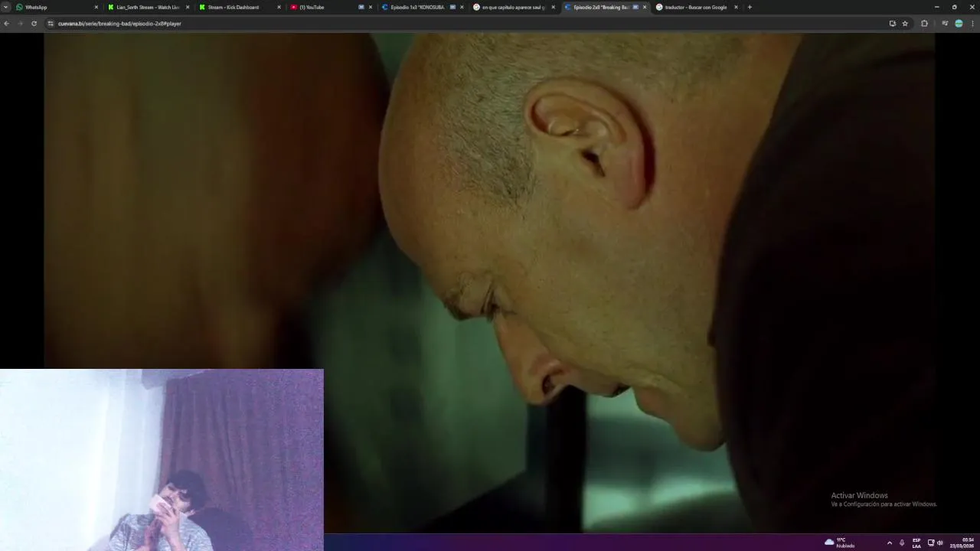
Task: Click the media indicator on the Breaking Bad tab
Action: 635,7
